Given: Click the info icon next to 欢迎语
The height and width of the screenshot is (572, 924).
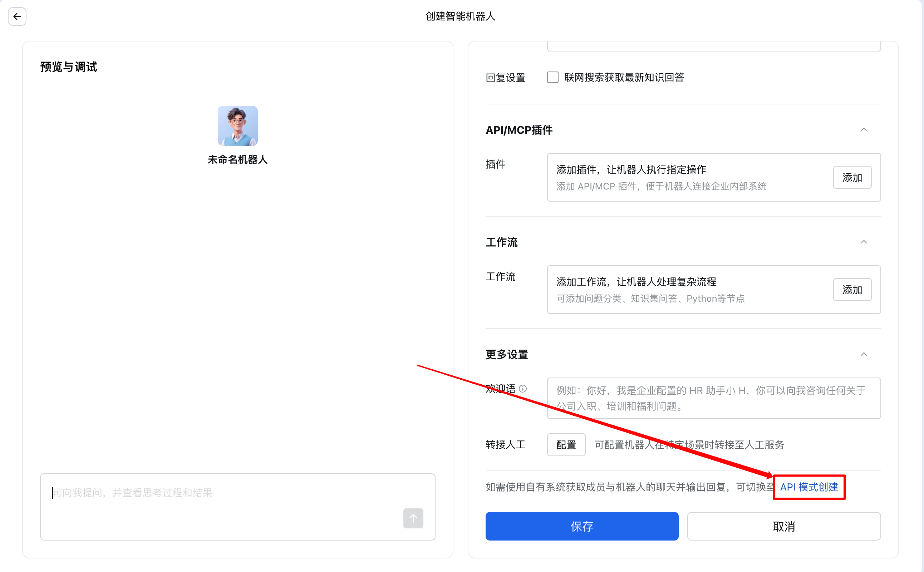Looking at the screenshot, I should pos(522,389).
